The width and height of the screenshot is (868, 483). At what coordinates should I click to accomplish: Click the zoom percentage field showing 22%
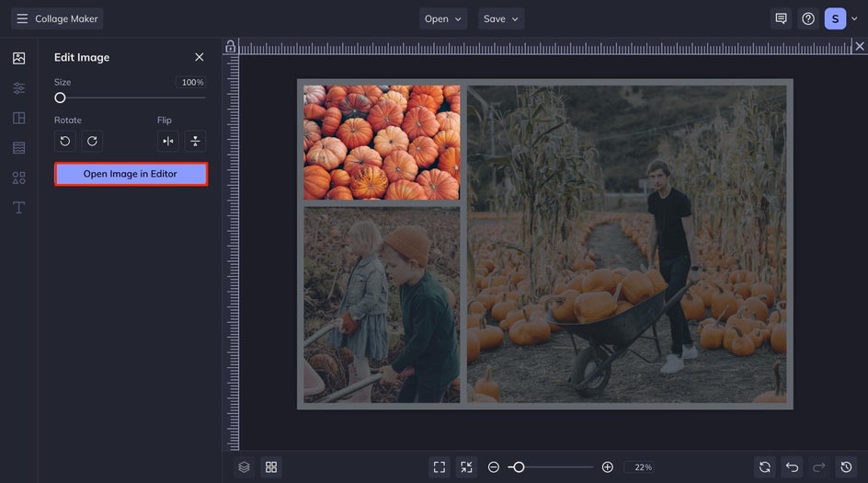pos(639,467)
